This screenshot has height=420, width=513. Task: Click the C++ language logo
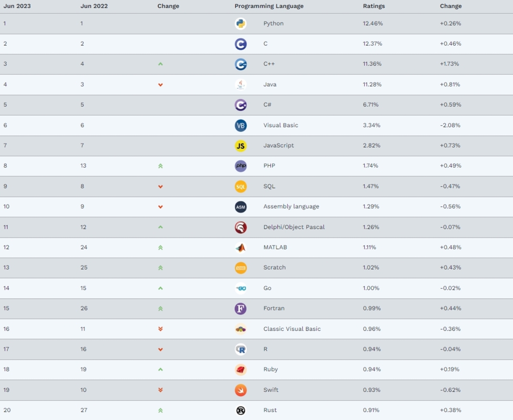(241, 64)
